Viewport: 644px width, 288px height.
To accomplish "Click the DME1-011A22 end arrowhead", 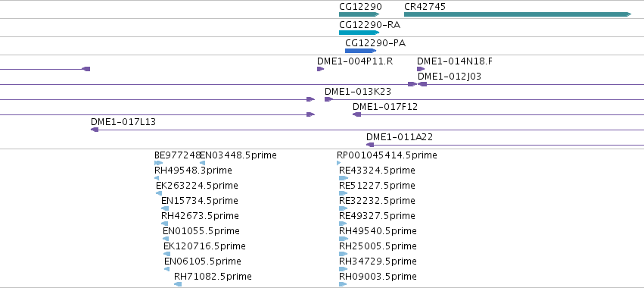I will pyautogui.click(x=370, y=145).
